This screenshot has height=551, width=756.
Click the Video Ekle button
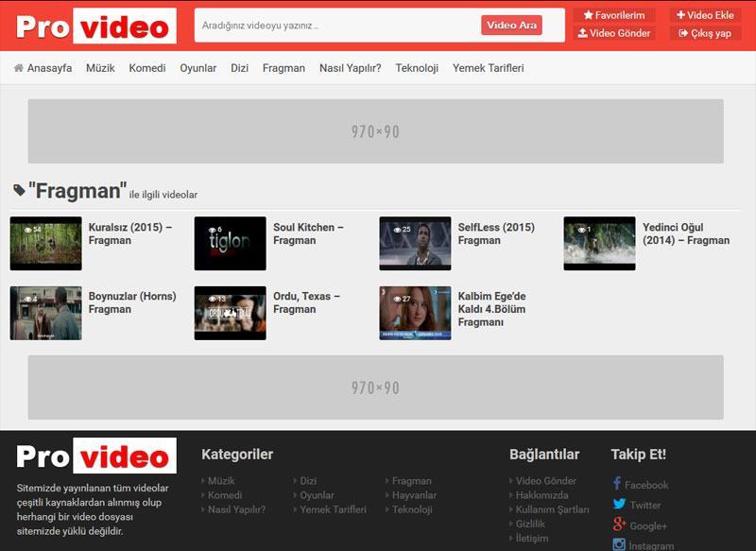click(x=705, y=15)
